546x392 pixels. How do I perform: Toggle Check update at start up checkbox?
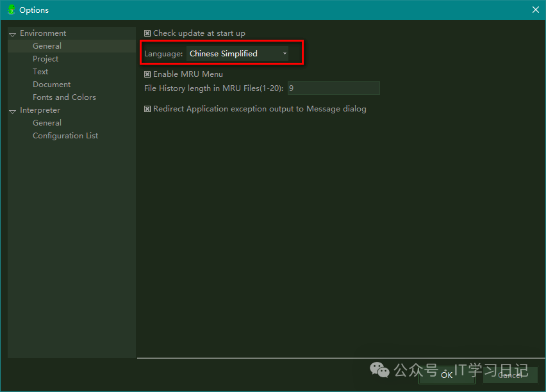pyautogui.click(x=147, y=33)
